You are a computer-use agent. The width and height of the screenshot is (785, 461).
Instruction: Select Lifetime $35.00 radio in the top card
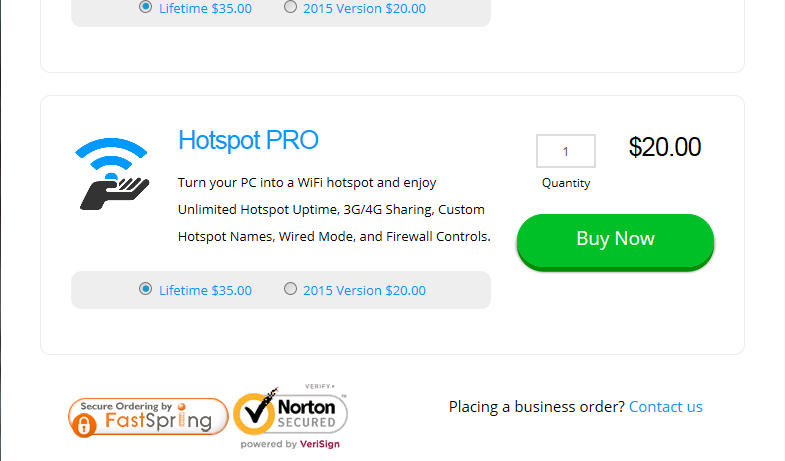click(x=146, y=7)
